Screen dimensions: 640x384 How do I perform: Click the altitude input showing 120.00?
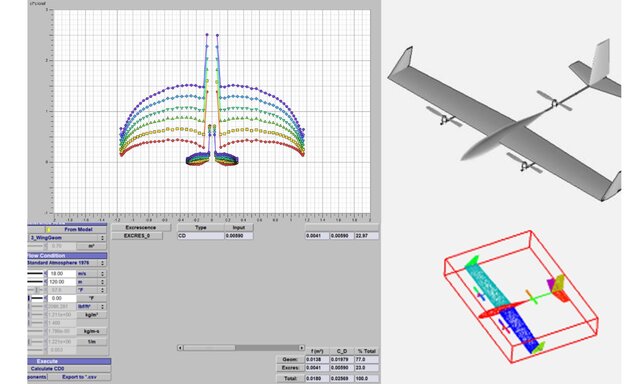[x=62, y=282]
